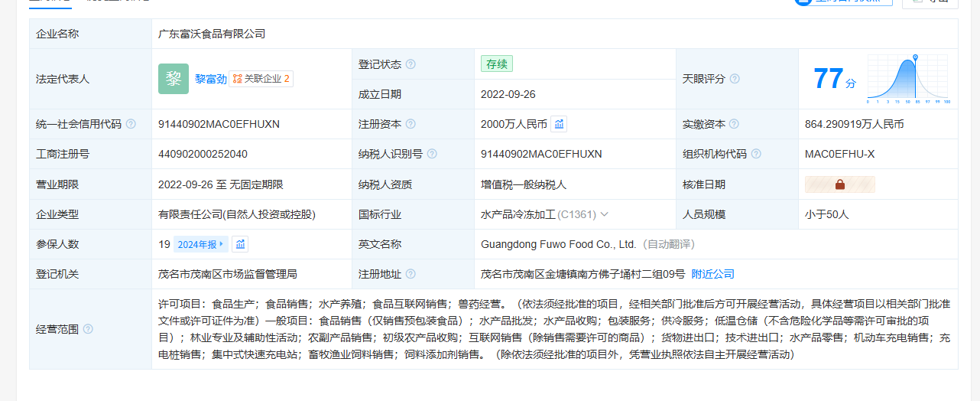Select credit code 91440902MAC0EFHUXN in 统一社会信用代码 row
The width and height of the screenshot is (980, 401).
point(219,124)
